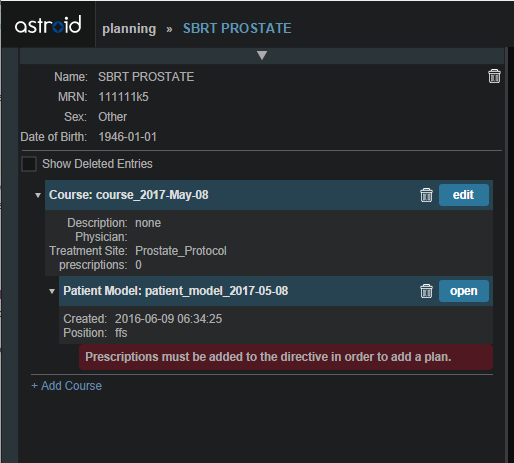Collapse the patient info panel arrow
The width and height of the screenshot is (514, 463).
(x=262, y=55)
